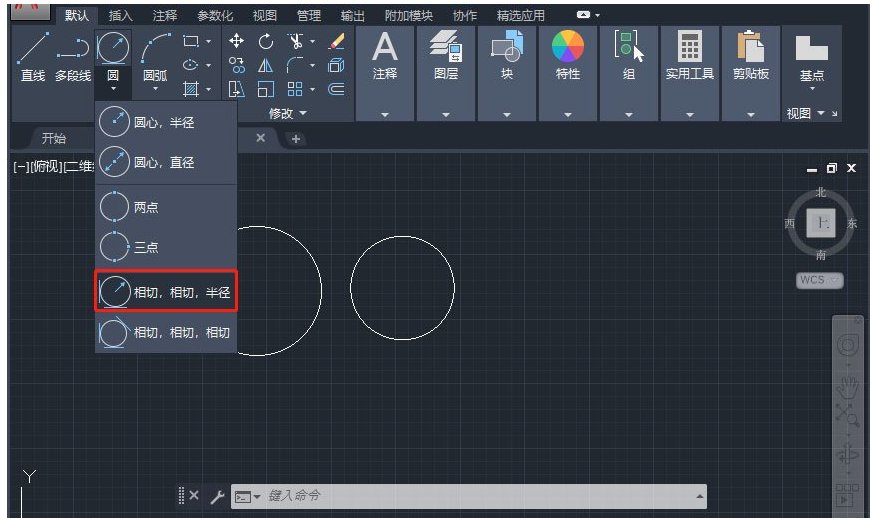The height and width of the screenshot is (518, 887).
Task: Click the Erase tool icon
Action: [336, 41]
